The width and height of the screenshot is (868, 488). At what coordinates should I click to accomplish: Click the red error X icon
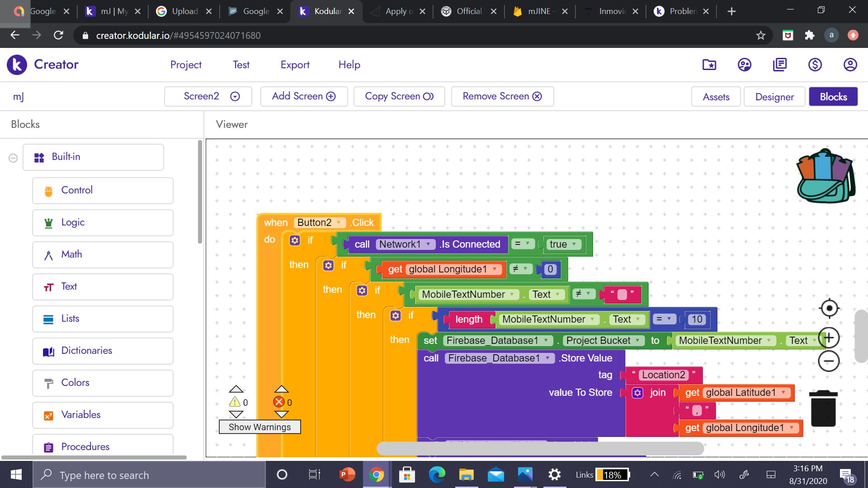point(279,402)
